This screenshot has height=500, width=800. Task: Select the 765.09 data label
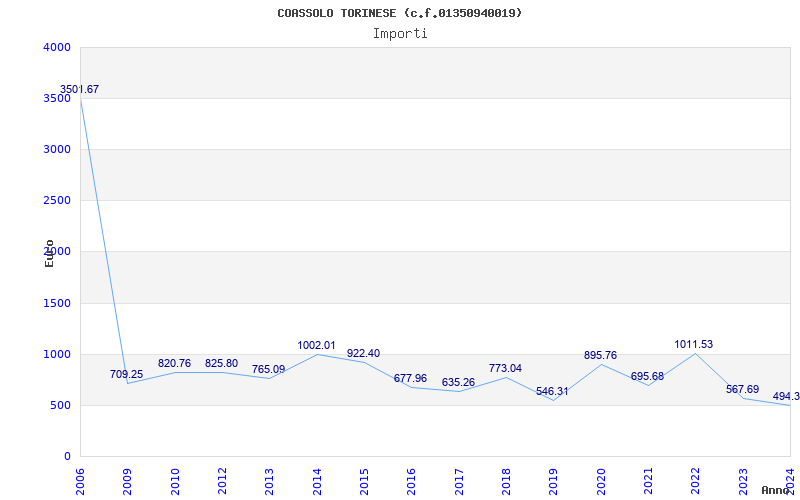(x=268, y=369)
